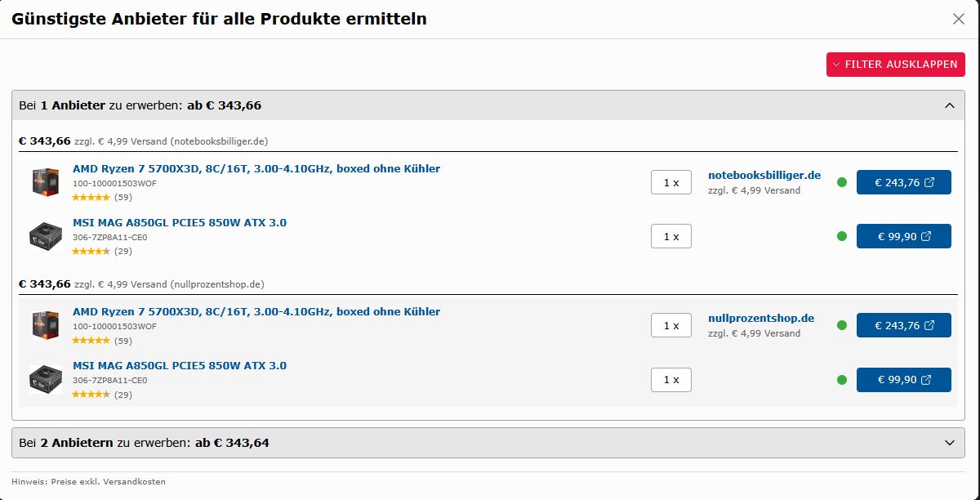
Task: Expand the 'Bei 2 Anbietern' section
Action: [x=949, y=443]
